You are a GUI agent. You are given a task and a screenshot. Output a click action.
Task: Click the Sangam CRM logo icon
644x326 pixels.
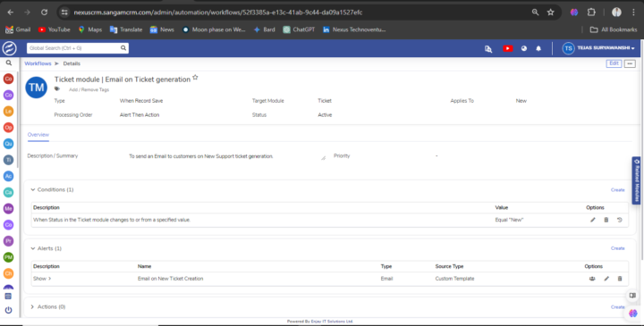[10, 48]
